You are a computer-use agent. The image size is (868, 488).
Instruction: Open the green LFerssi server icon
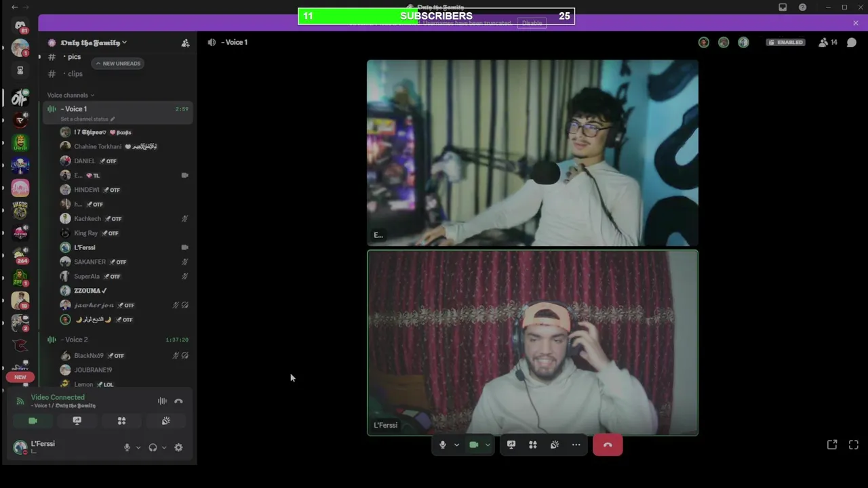click(x=20, y=143)
